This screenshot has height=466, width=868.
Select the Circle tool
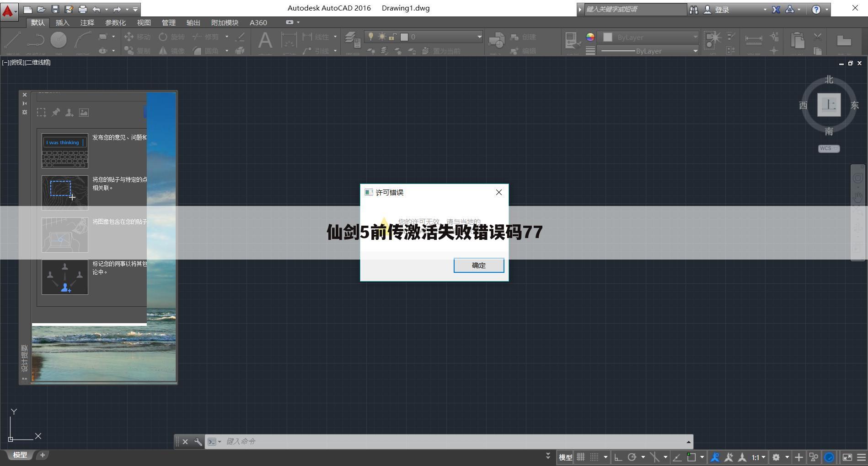(59, 40)
